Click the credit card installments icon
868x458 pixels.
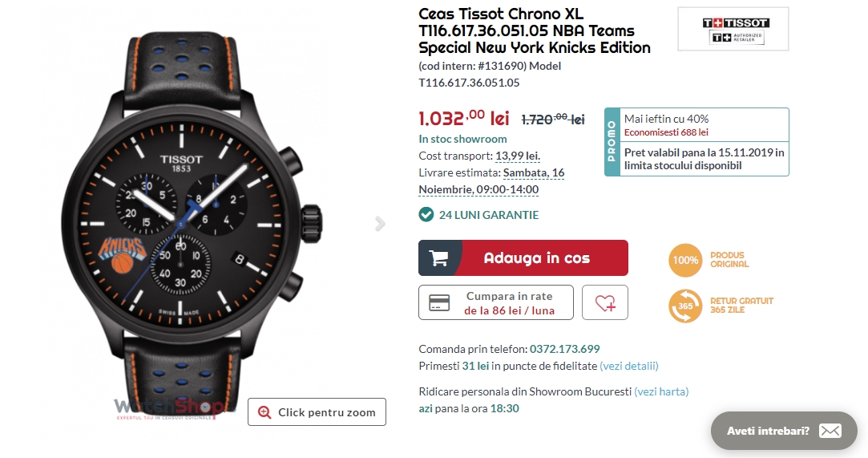(x=438, y=303)
